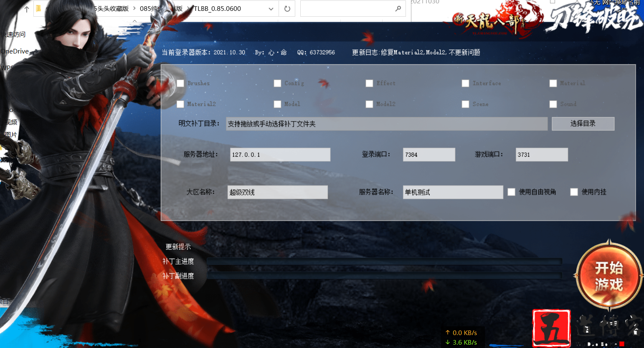The height and width of the screenshot is (348, 644).
Task: Click the 开始游戏 start button
Action: [609, 276]
